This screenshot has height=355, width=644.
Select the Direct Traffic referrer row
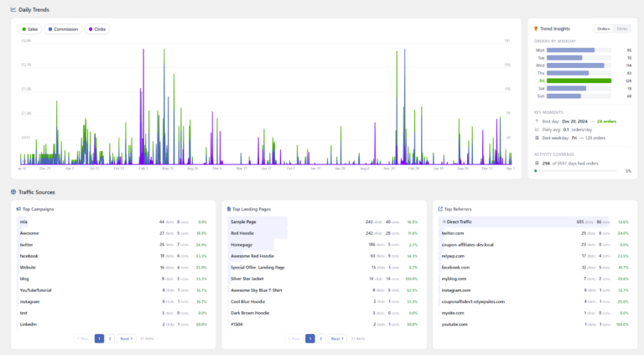(535, 222)
